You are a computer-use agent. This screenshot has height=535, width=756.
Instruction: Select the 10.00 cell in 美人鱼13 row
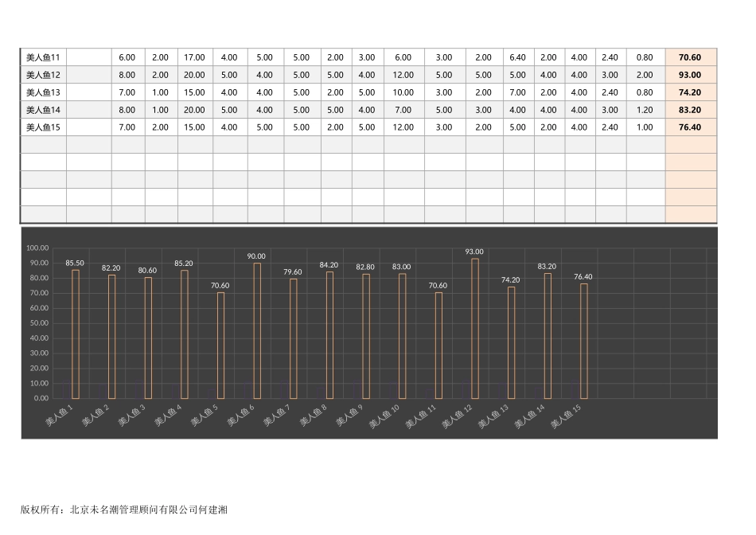(x=403, y=92)
